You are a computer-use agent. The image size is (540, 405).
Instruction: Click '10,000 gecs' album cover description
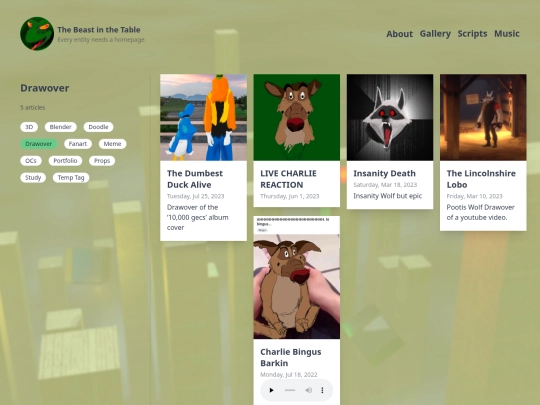(198, 217)
